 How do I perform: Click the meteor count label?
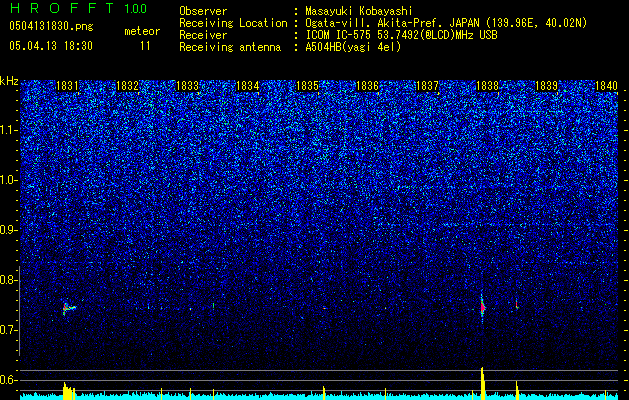142,31
